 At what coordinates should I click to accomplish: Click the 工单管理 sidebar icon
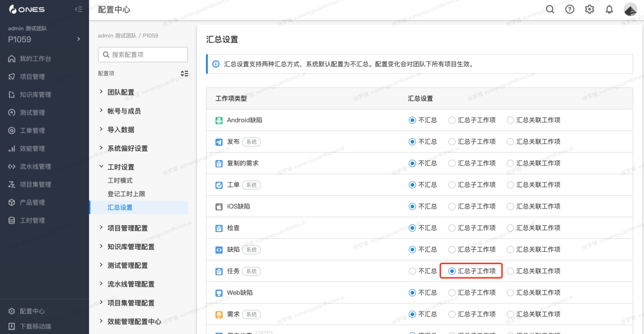tap(12, 130)
